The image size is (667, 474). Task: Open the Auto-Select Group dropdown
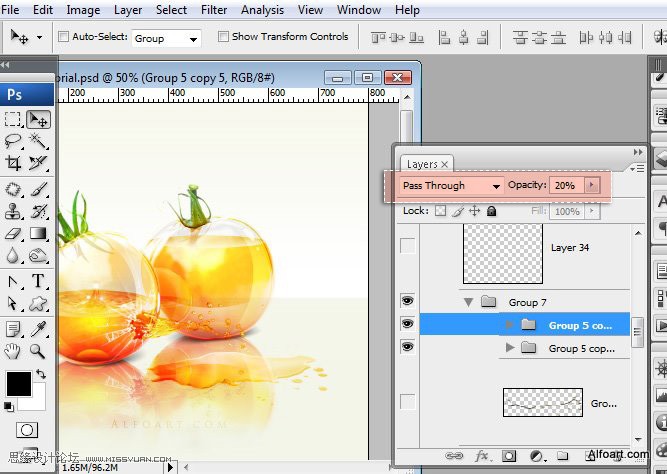(x=166, y=39)
